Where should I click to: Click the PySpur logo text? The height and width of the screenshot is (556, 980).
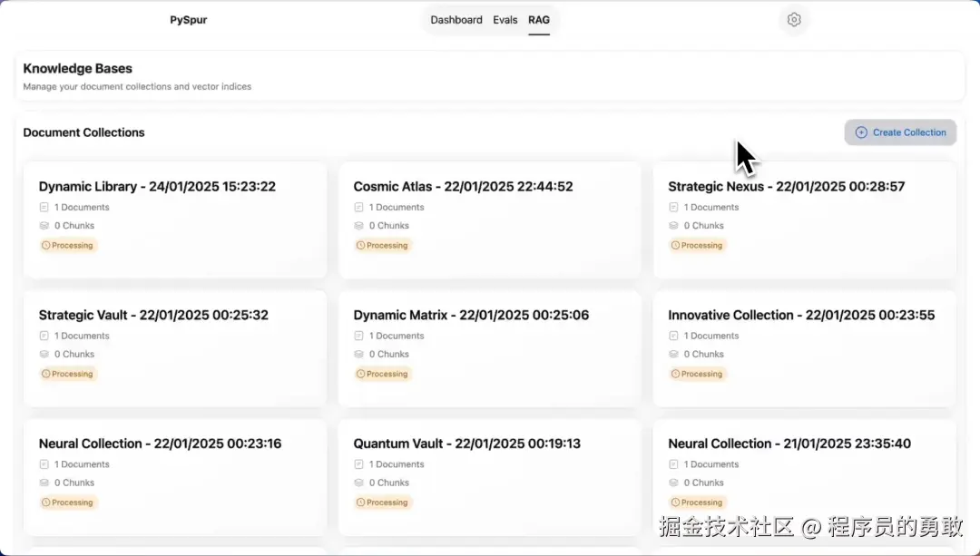[x=188, y=20]
